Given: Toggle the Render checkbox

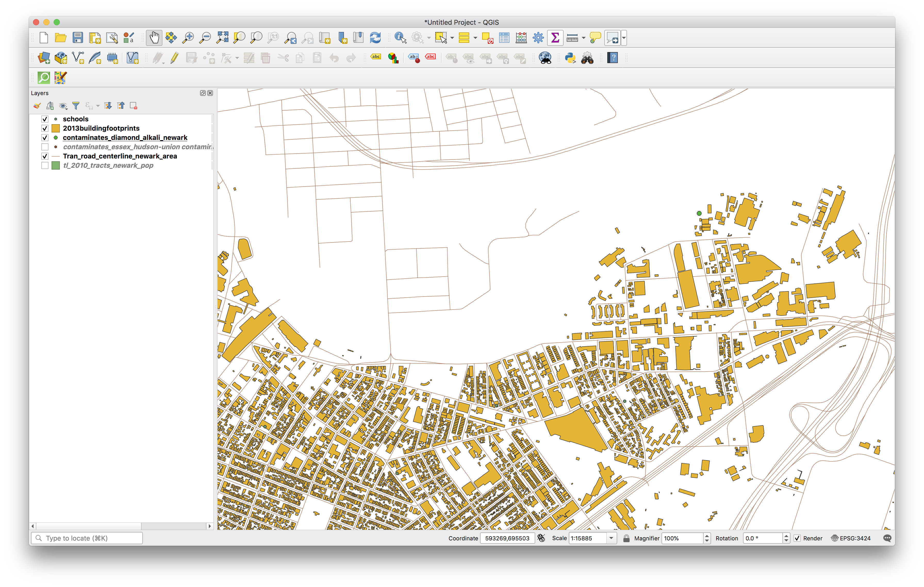Looking at the screenshot, I should click(x=797, y=538).
